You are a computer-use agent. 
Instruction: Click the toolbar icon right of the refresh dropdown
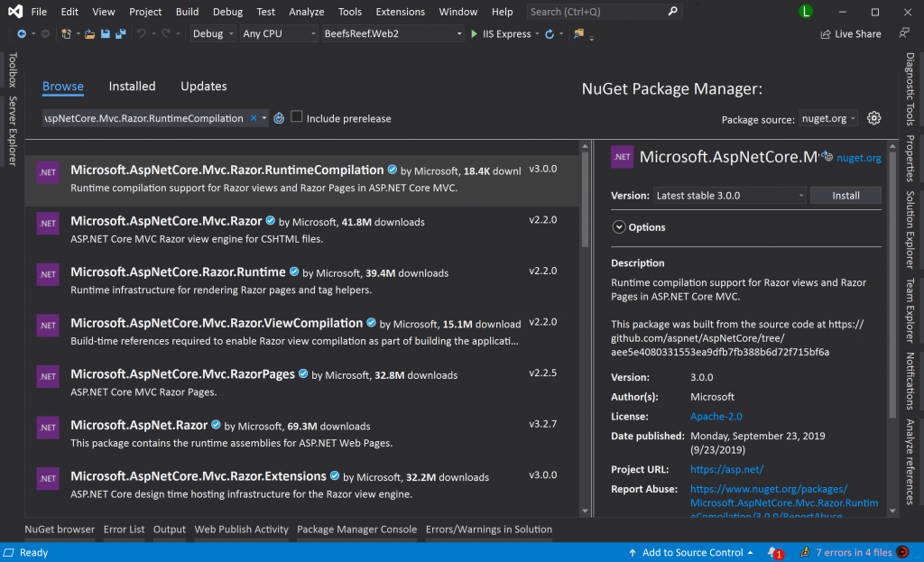click(578, 33)
